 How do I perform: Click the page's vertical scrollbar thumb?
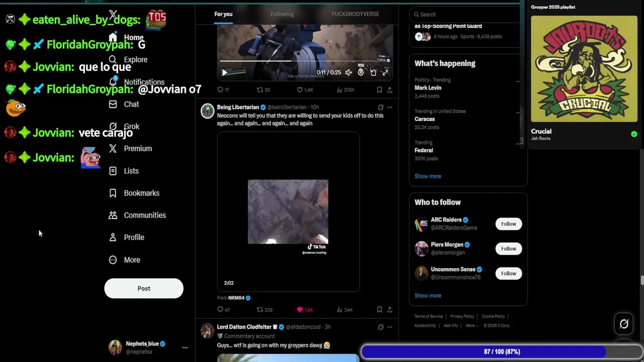(x=641, y=280)
